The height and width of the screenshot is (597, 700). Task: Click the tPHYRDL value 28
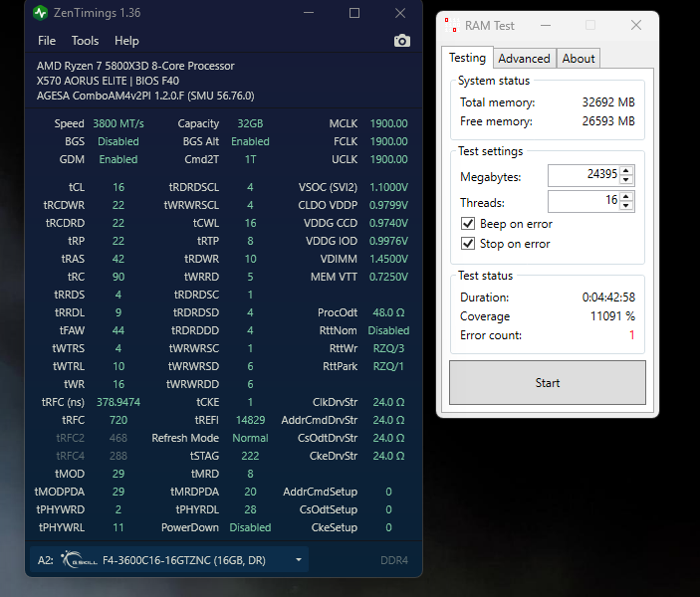click(x=250, y=509)
